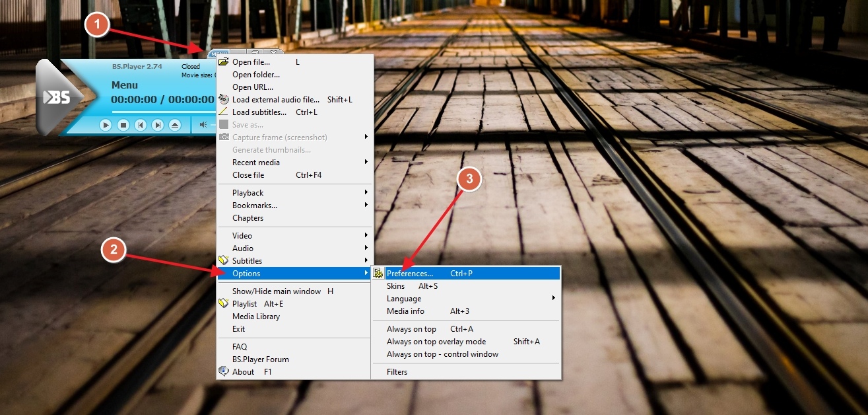This screenshot has width=868, height=415.
Task: Skip to the previous track
Action: coord(140,124)
